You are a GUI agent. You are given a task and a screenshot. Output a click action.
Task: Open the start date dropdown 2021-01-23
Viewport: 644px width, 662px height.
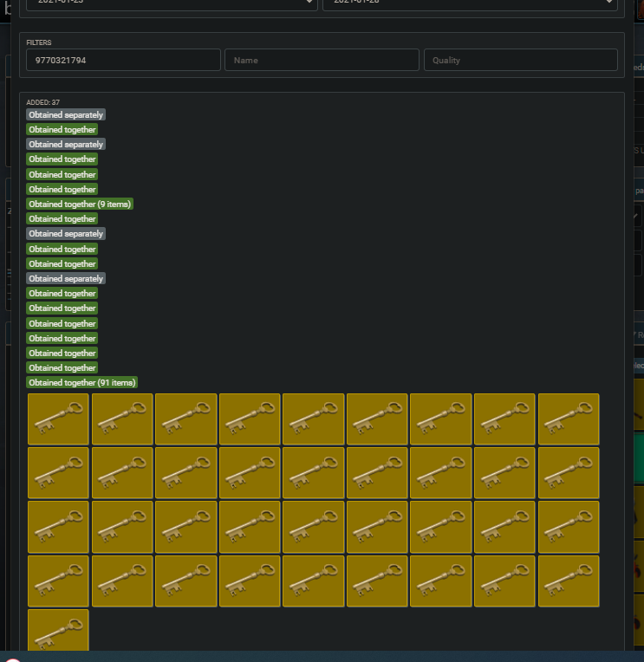click(172, 4)
